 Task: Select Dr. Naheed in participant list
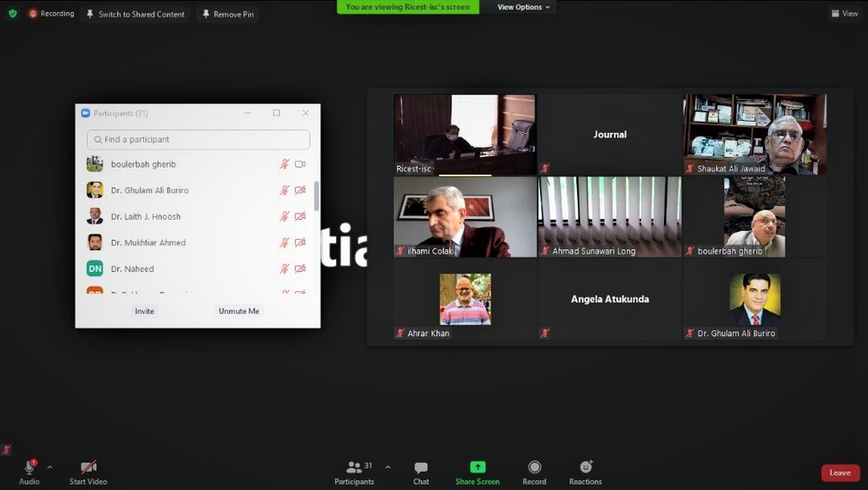[x=196, y=268]
